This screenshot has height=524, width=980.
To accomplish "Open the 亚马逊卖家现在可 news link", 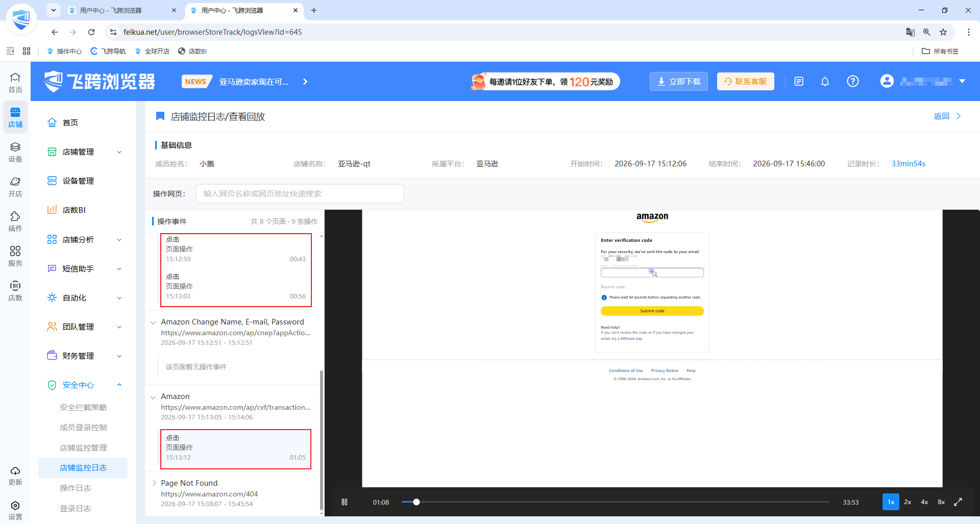I will click(254, 82).
